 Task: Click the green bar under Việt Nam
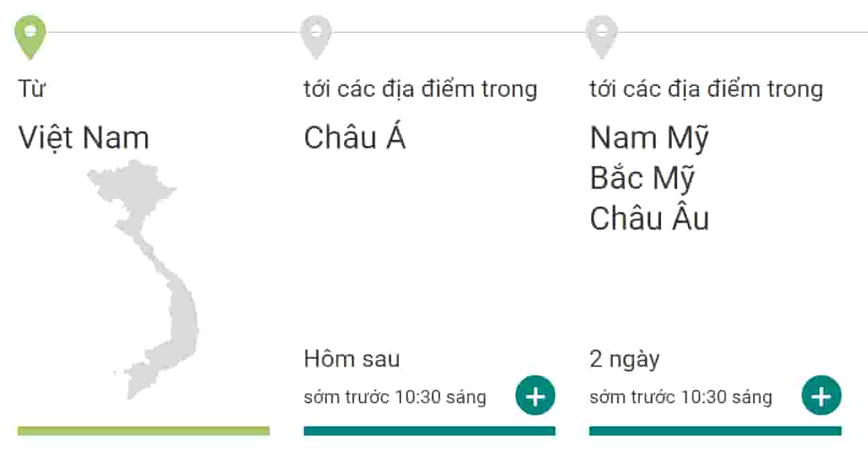click(144, 431)
